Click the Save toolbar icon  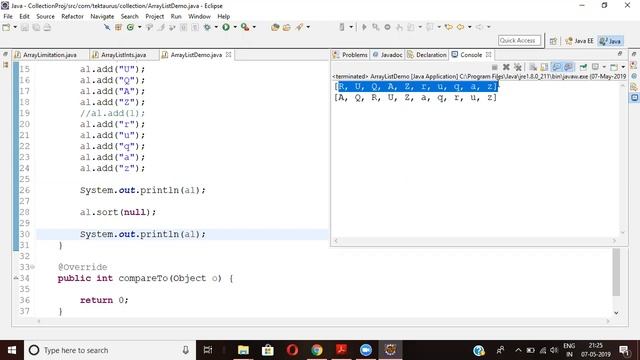[x=25, y=27]
